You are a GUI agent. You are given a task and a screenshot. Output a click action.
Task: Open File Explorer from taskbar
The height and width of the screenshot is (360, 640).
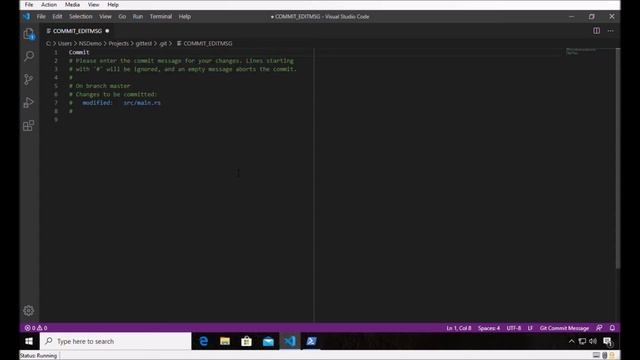225,341
